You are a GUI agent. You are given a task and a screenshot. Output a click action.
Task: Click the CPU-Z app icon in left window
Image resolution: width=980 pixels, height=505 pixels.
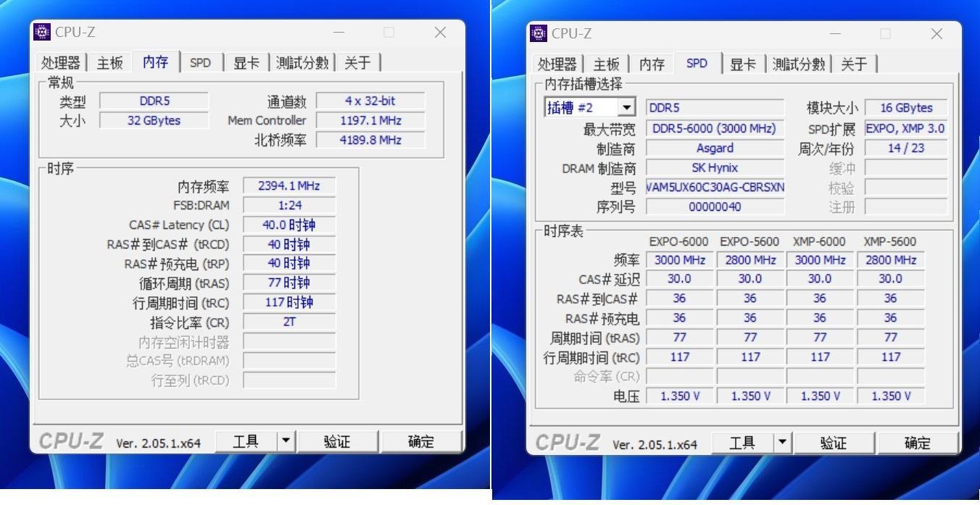(43, 32)
